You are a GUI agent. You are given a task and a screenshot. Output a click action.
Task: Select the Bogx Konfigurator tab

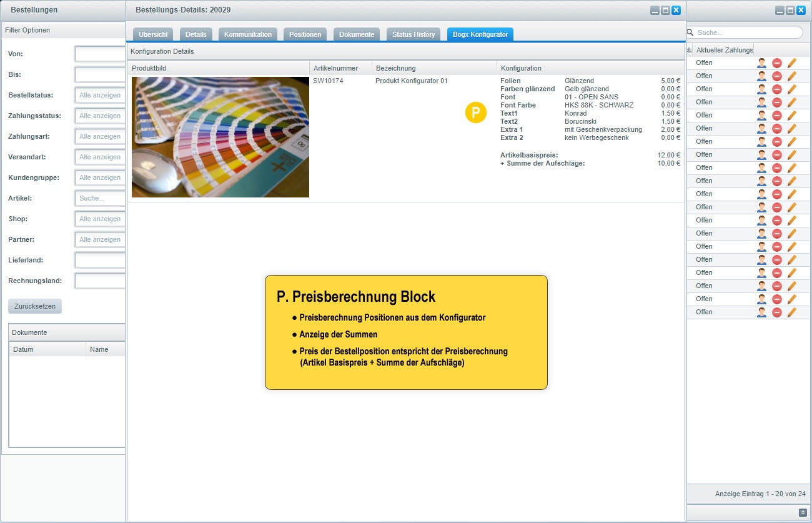tap(480, 34)
